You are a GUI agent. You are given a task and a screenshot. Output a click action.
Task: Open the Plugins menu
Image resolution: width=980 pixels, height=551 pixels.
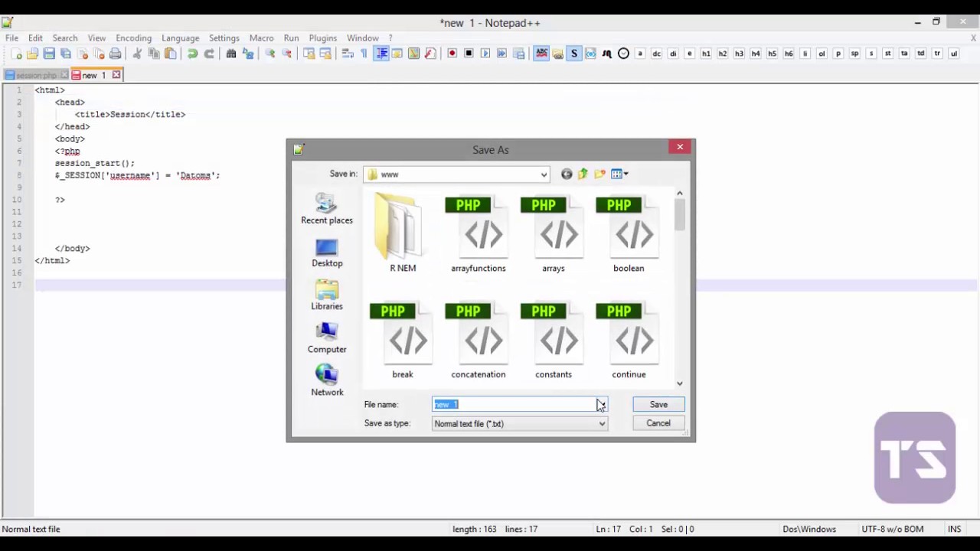tap(322, 37)
